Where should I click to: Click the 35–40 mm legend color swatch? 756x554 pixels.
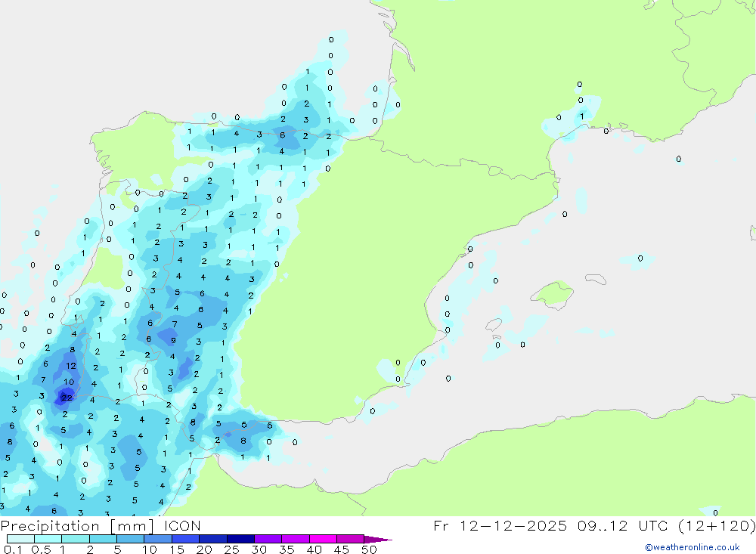coord(296,539)
